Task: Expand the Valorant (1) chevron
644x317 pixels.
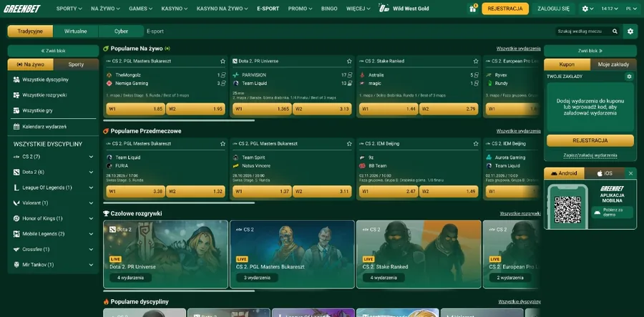Action: [91, 203]
